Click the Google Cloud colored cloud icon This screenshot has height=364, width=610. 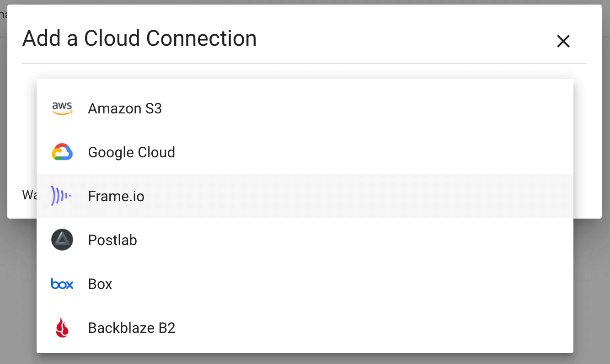(x=62, y=152)
